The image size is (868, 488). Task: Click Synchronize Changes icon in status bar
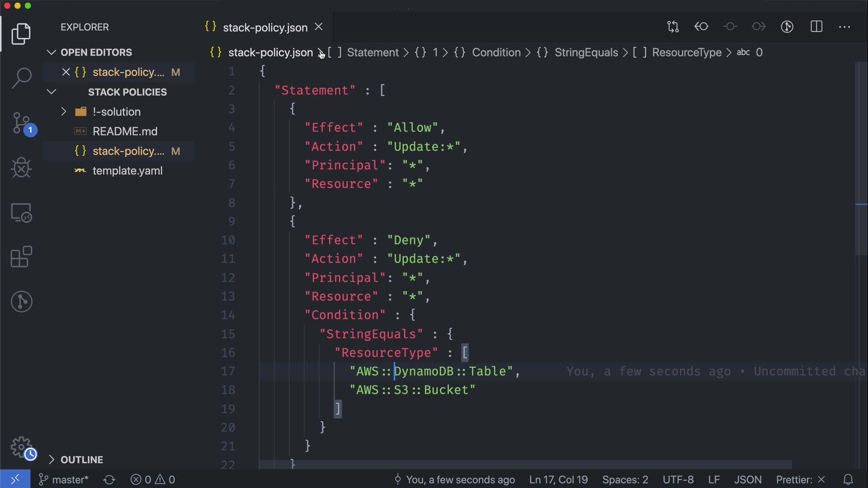(x=109, y=479)
